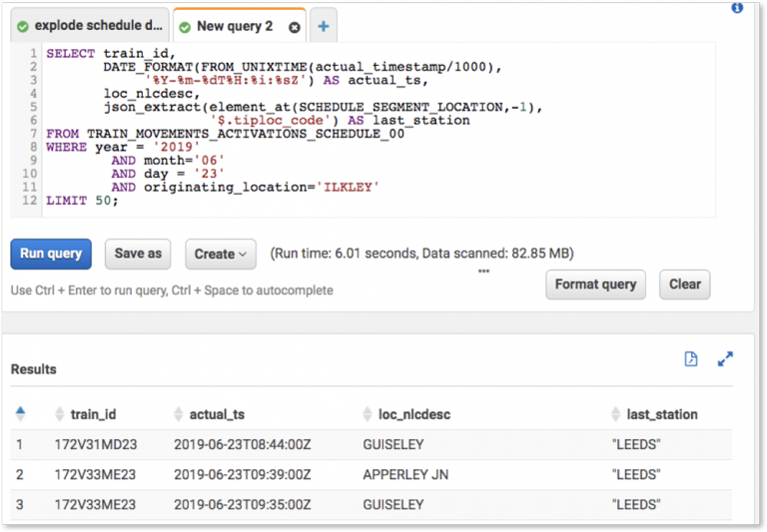Grab the editor resize handle dots
The height and width of the screenshot is (532, 767).
coord(483,270)
